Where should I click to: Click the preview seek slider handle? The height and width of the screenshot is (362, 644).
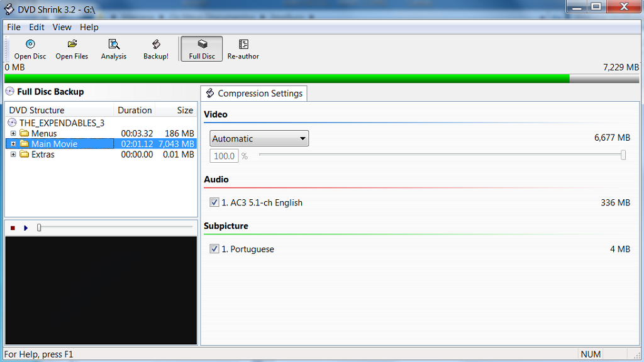(x=39, y=228)
